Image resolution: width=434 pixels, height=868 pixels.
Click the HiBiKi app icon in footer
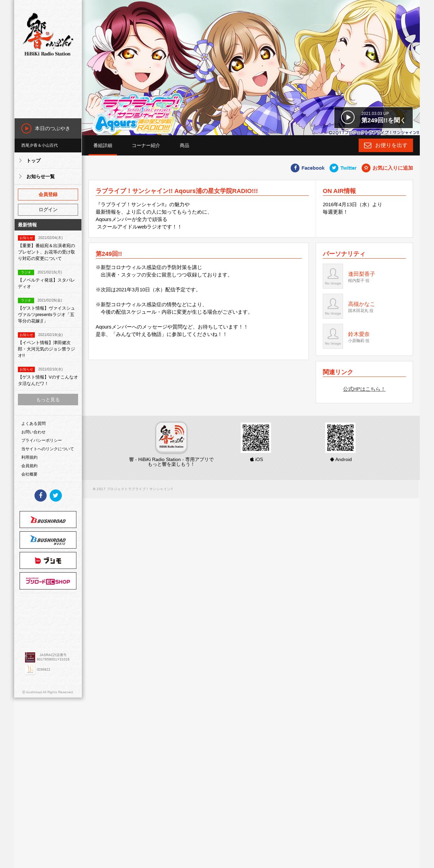[x=171, y=437]
